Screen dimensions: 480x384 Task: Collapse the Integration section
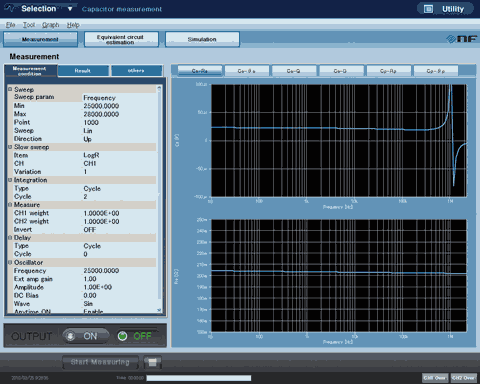click(x=10, y=180)
